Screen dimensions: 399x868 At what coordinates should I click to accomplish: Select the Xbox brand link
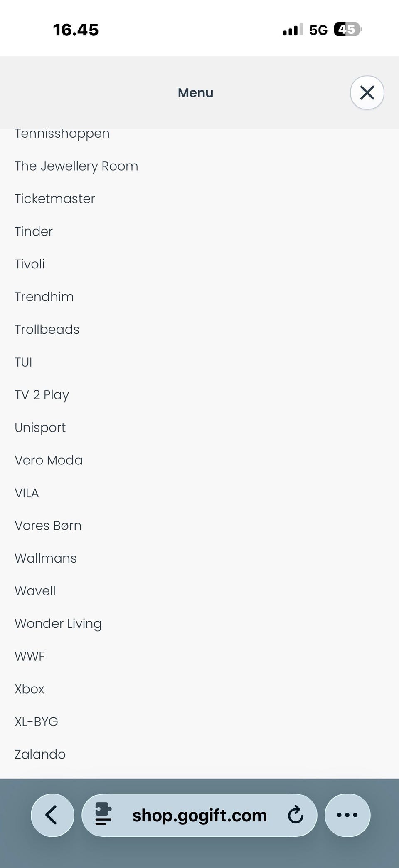pyautogui.click(x=29, y=689)
